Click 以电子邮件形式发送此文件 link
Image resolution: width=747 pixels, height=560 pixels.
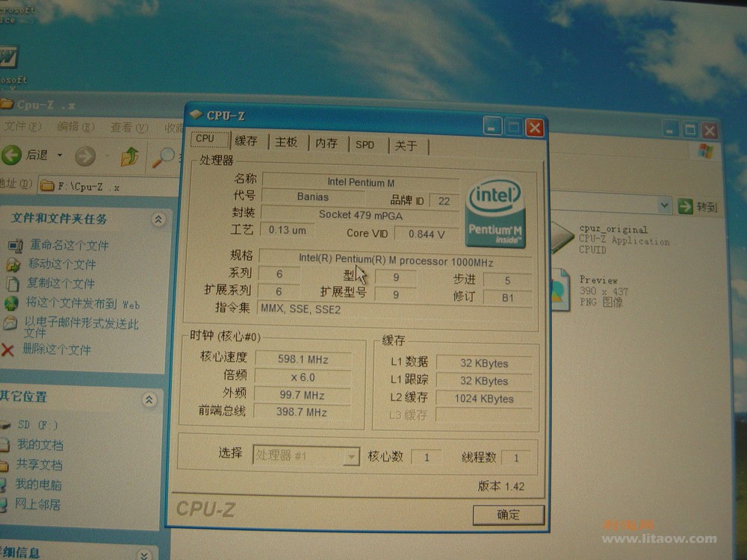(81, 328)
